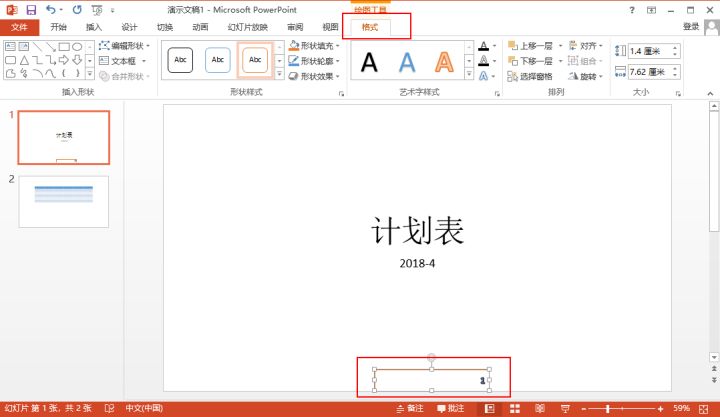Pick the rectangle shape from the shapes gallery

coord(64,46)
